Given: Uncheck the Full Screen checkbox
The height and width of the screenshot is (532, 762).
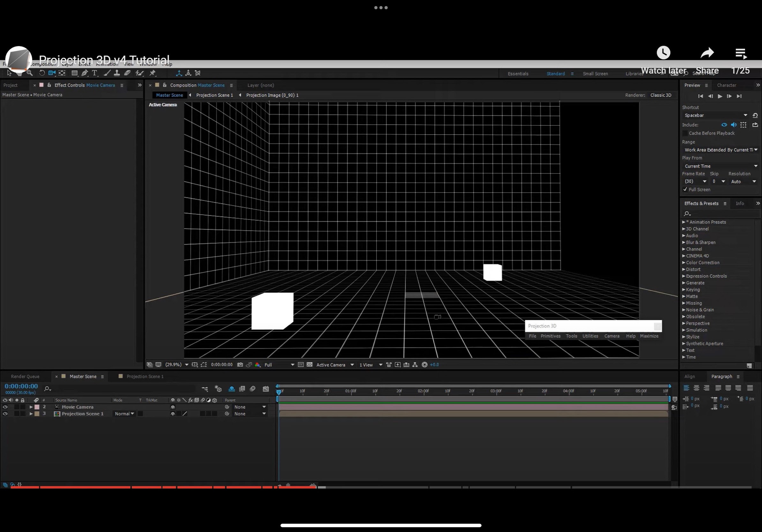Looking at the screenshot, I should 685,189.
